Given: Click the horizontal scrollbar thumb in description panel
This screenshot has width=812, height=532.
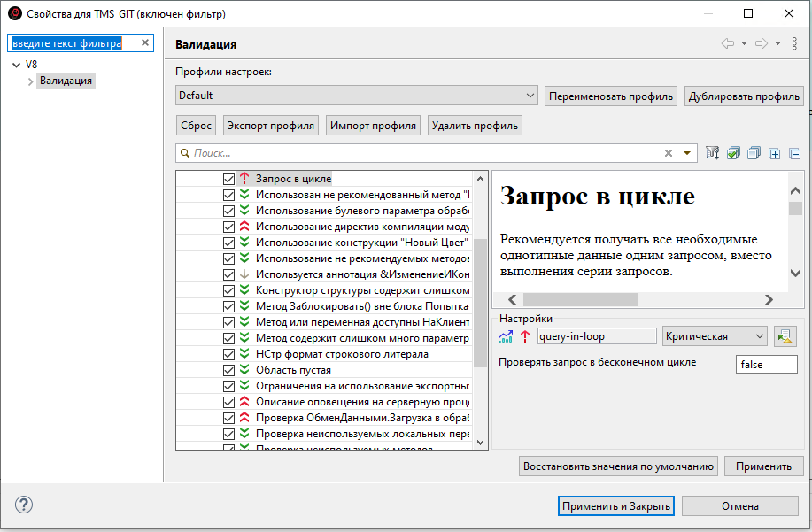Looking at the screenshot, I should pyautogui.click(x=580, y=300).
